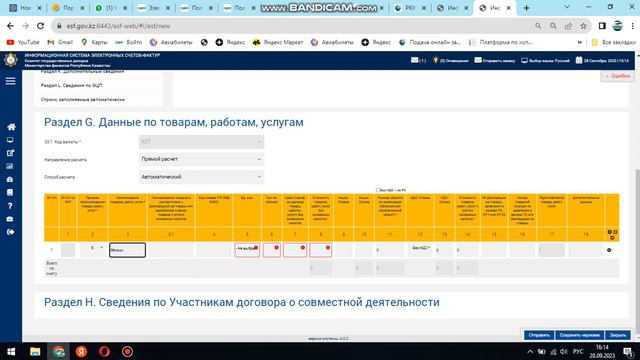
Task: Open the Chrome tab search chevron
Action: tap(567, 7)
